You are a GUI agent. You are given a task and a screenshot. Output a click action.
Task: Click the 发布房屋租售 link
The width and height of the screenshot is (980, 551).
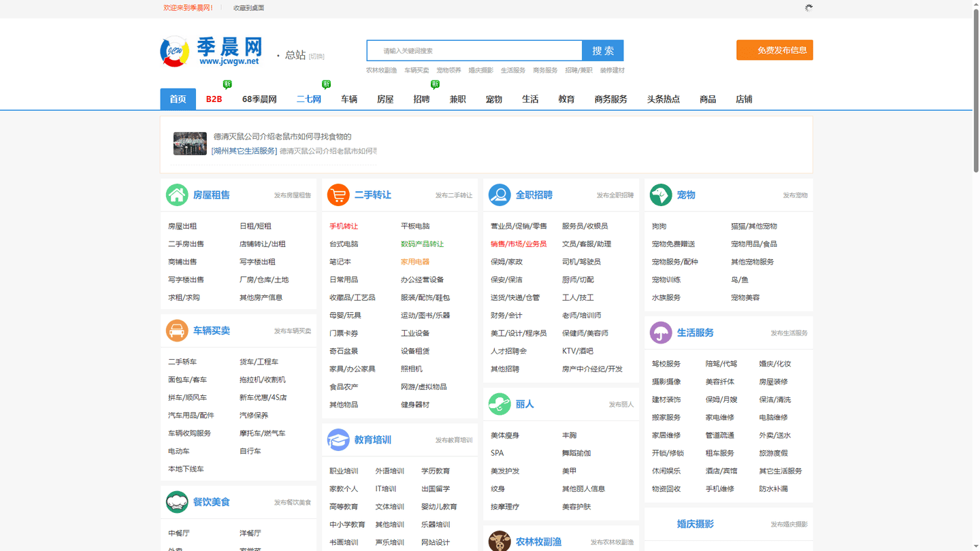(x=293, y=195)
